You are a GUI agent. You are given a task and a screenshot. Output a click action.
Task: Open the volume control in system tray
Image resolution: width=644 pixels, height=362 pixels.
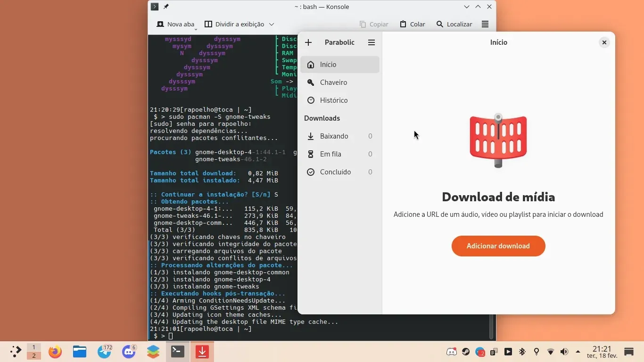point(564,352)
